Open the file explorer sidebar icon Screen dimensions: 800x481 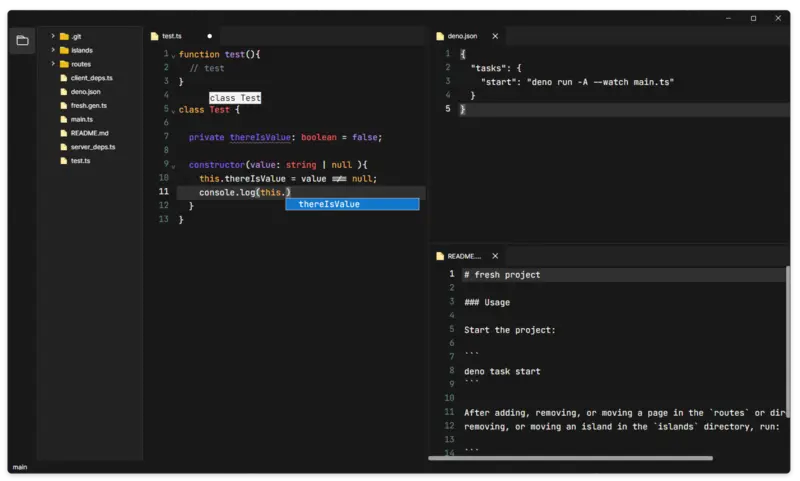coord(22,40)
